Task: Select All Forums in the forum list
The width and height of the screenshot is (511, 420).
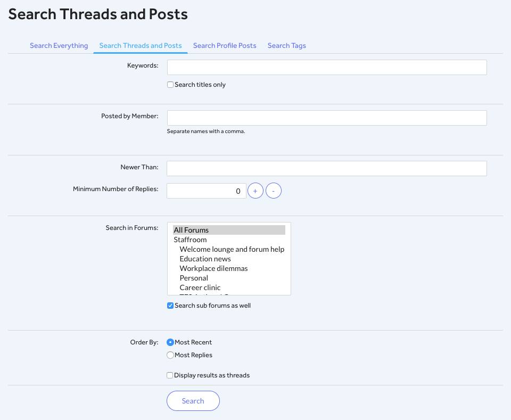Action: click(229, 230)
